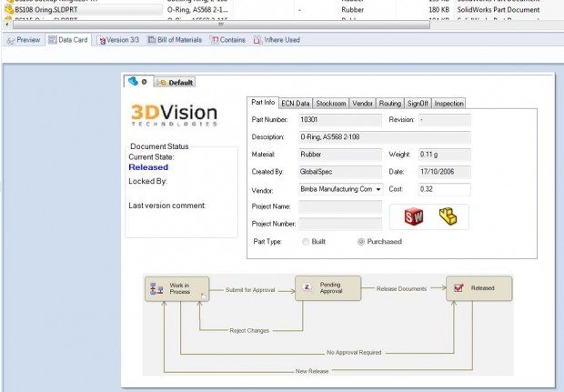Click the 180 KB size cell
The image size is (564, 392).
(x=438, y=10)
